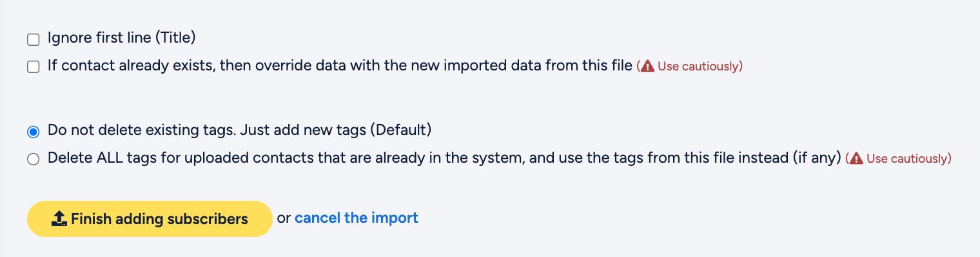980x257 pixels.
Task: Cancel the import via the blue link
Action: [357, 218]
